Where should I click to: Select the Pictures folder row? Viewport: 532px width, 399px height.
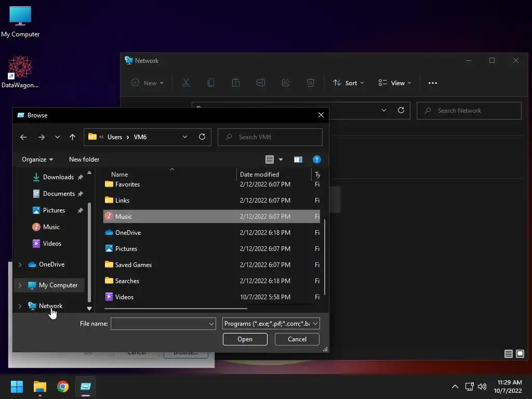pos(211,249)
